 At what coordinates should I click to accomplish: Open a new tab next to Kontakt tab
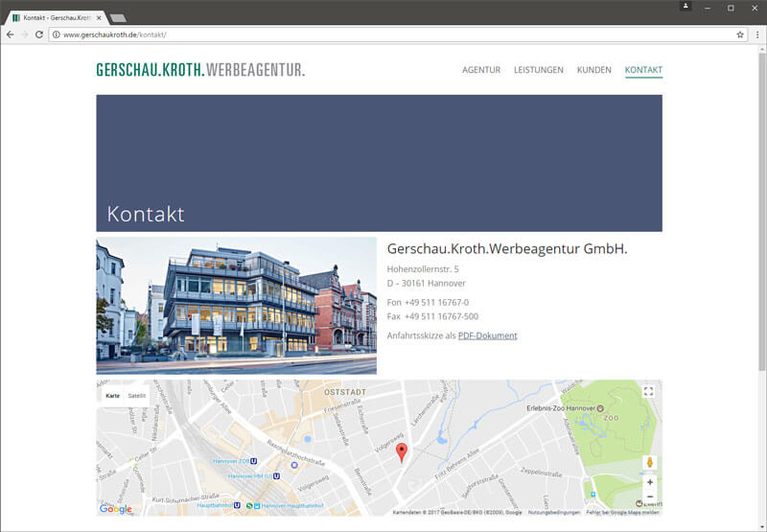click(118, 18)
